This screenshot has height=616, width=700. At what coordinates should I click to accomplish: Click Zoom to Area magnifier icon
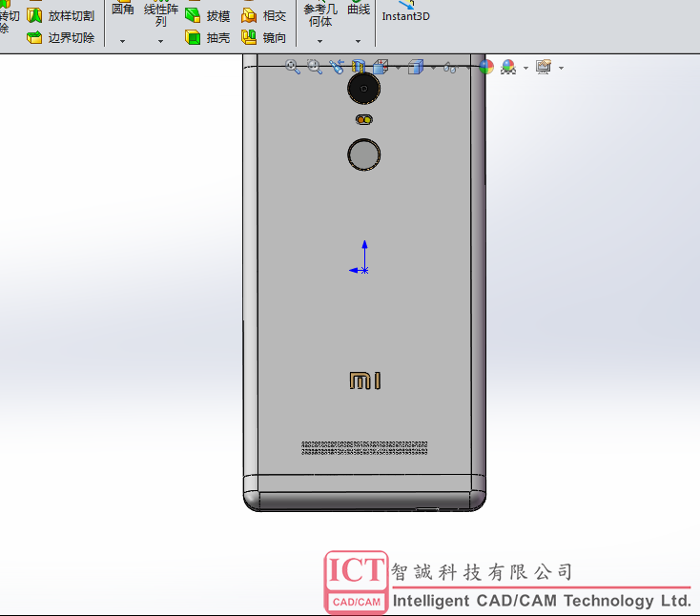315,67
